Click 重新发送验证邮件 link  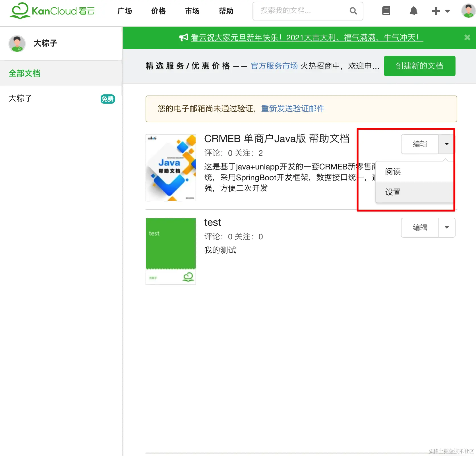click(x=293, y=109)
